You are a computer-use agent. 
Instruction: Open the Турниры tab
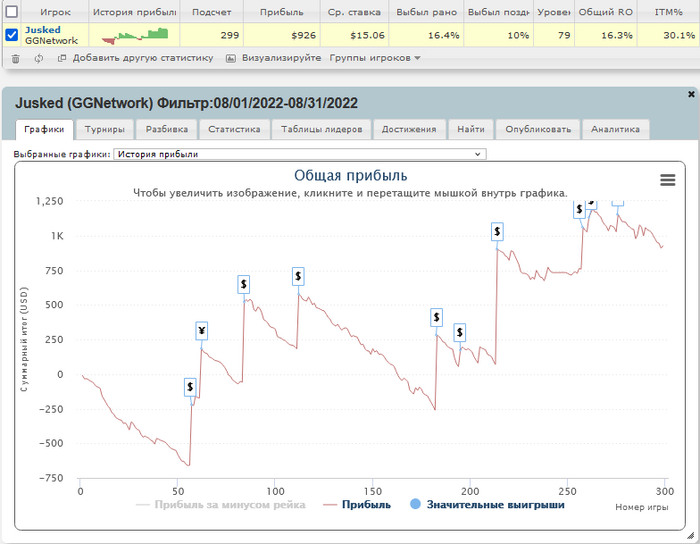click(x=104, y=129)
